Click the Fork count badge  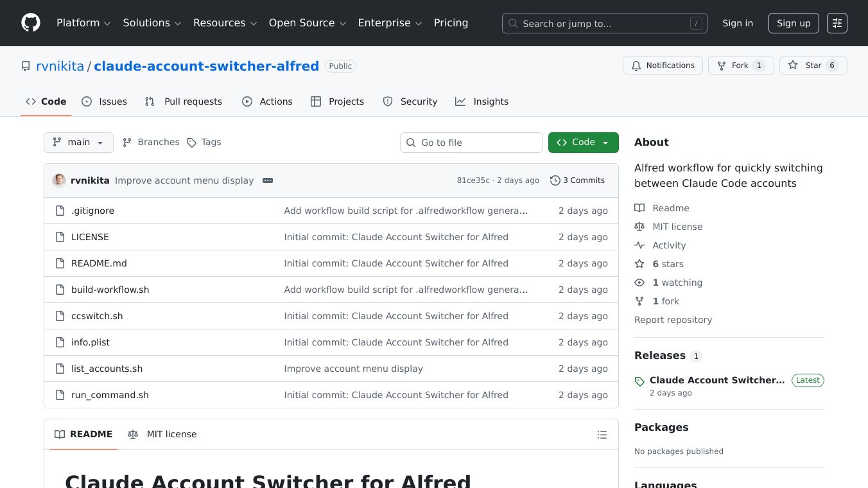point(758,65)
